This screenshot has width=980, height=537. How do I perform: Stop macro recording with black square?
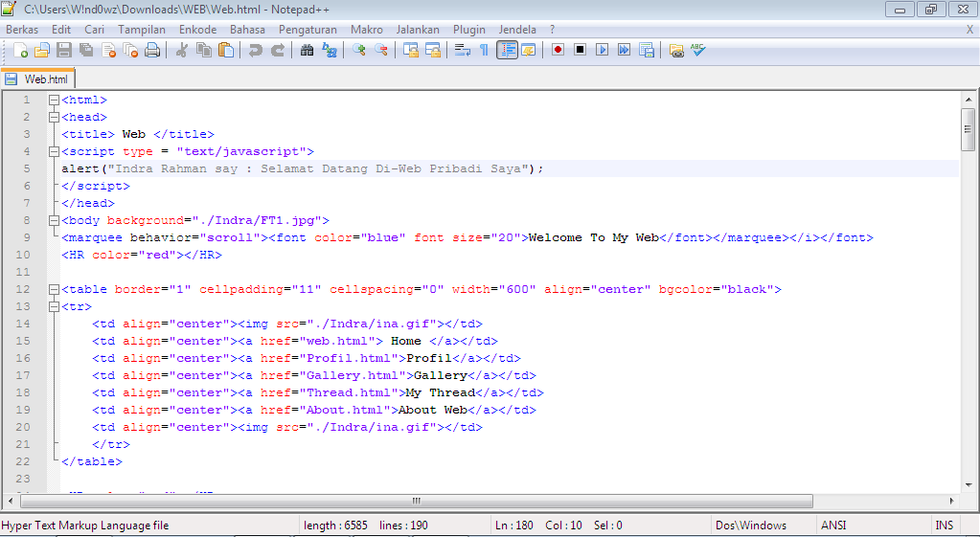580,50
